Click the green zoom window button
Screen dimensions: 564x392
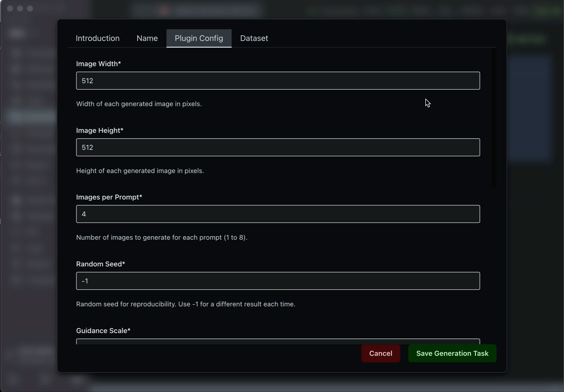point(30,8)
